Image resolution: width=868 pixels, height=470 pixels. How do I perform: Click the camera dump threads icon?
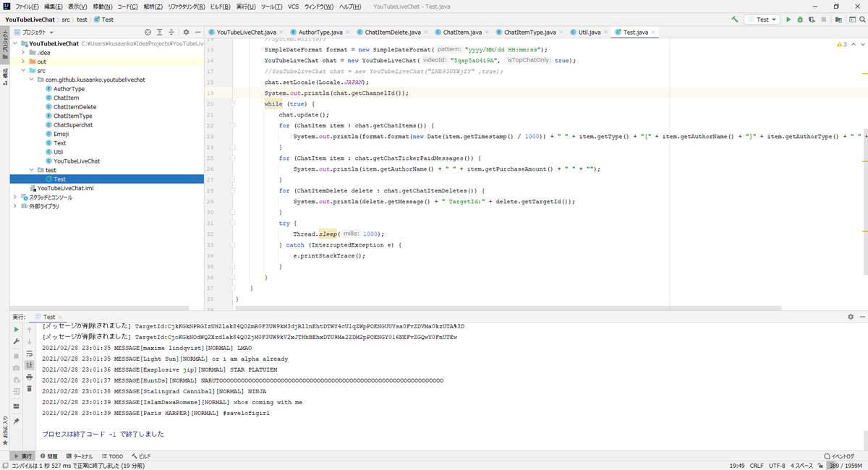16,367
